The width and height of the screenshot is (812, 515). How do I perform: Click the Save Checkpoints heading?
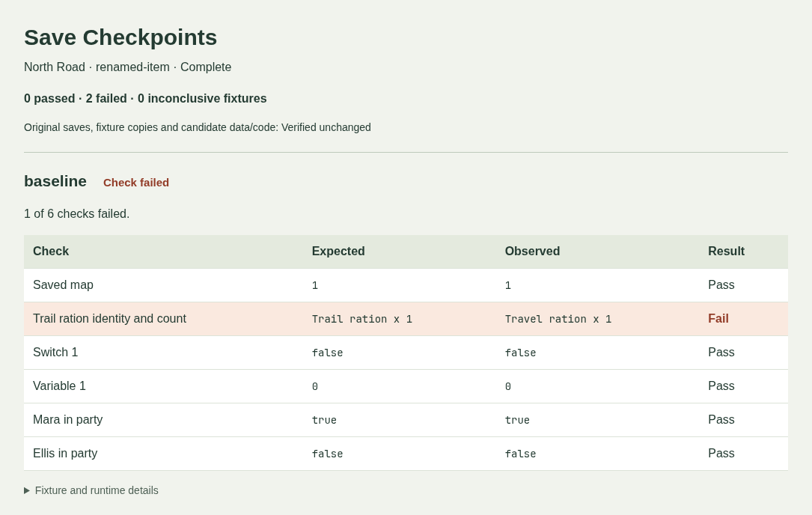tap(120, 37)
